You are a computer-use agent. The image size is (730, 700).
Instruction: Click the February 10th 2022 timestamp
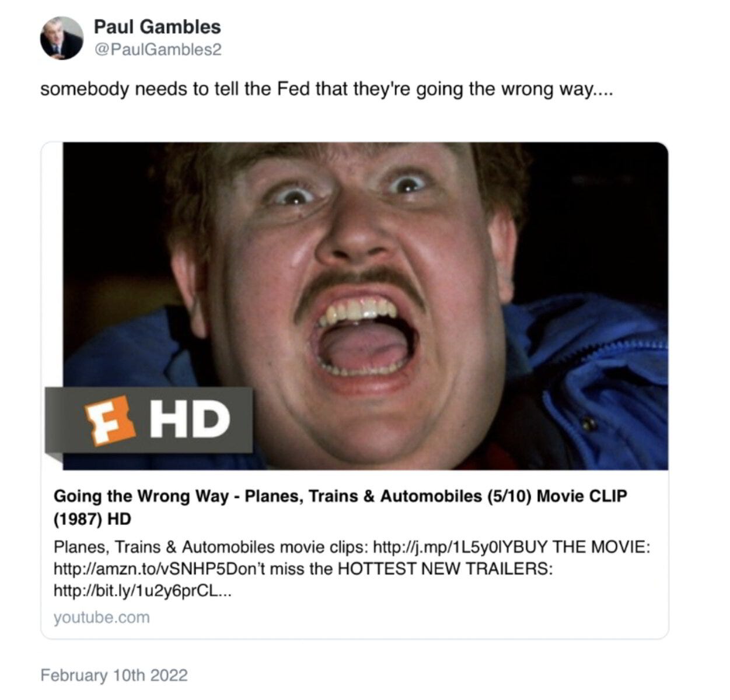(114, 675)
